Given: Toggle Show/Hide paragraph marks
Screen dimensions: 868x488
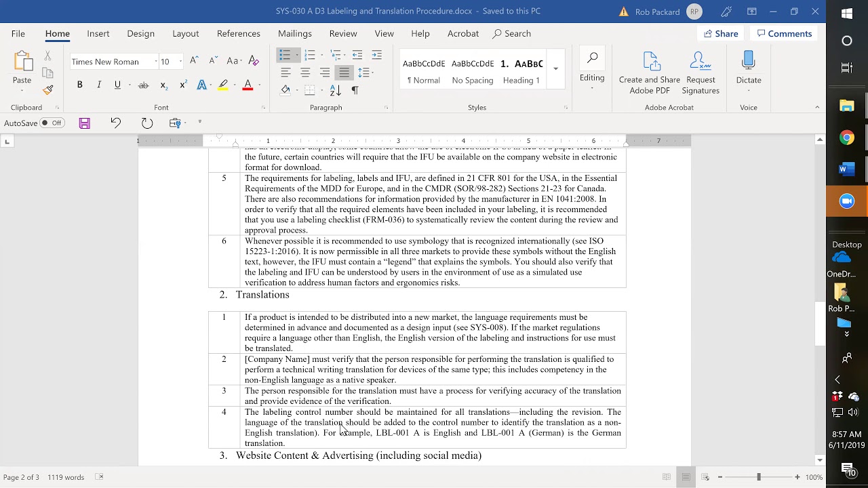Looking at the screenshot, I should tap(355, 90).
